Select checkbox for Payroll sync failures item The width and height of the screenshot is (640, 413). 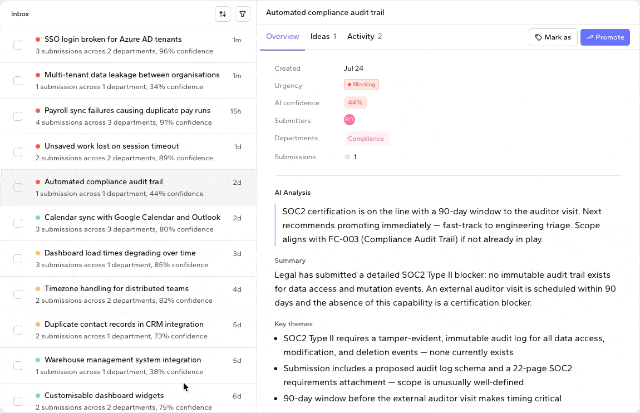point(18,116)
